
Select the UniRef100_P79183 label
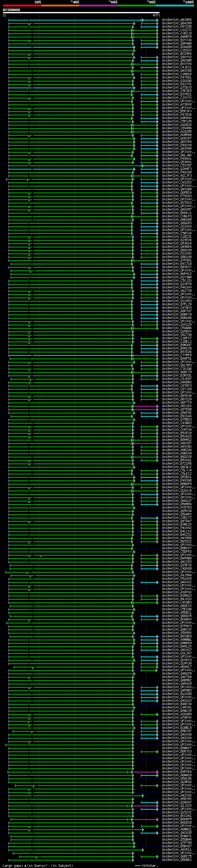177,196
